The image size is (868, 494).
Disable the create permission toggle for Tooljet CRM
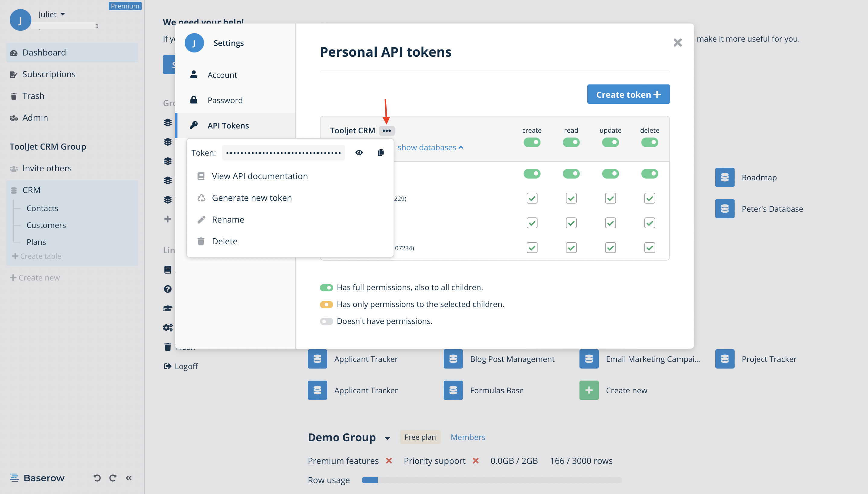532,142
